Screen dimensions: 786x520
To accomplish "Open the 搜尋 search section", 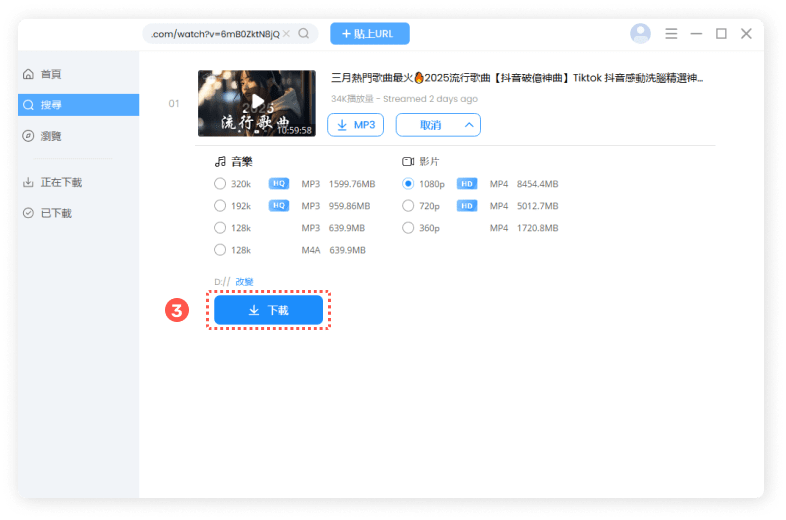I will coord(78,105).
